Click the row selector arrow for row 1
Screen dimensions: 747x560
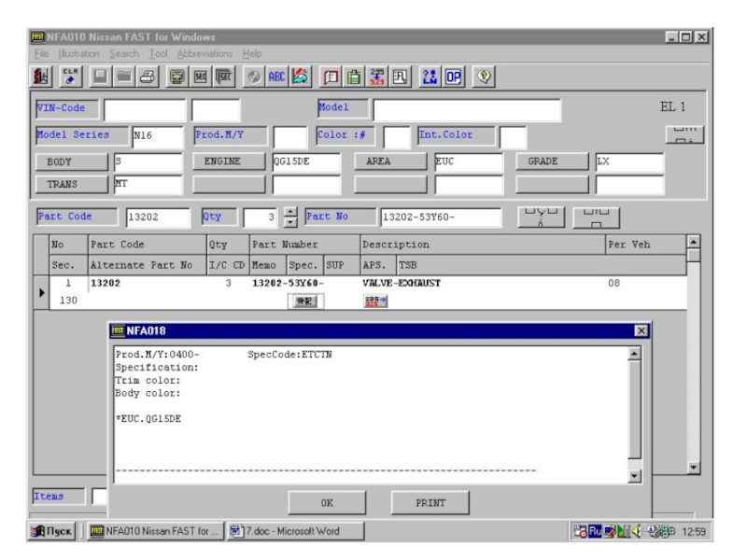coord(41,292)
